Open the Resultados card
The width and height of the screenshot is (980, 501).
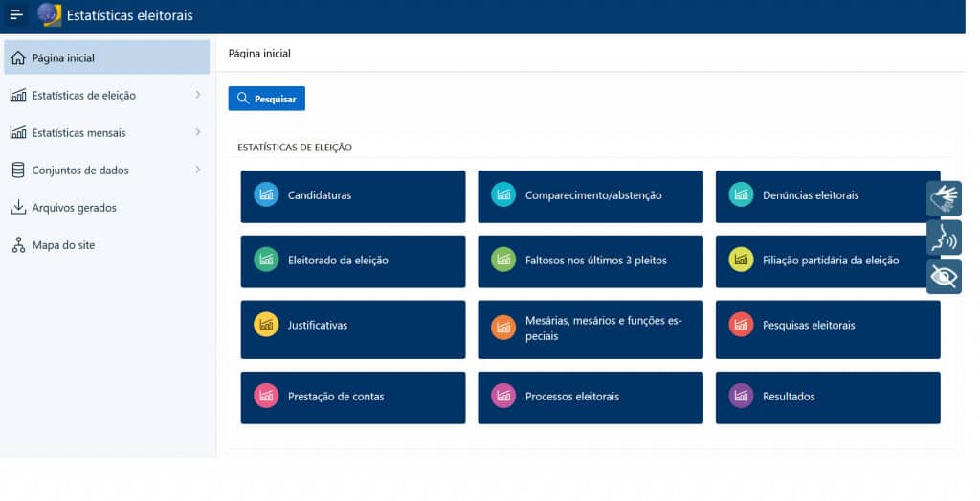tap(828, 398)
